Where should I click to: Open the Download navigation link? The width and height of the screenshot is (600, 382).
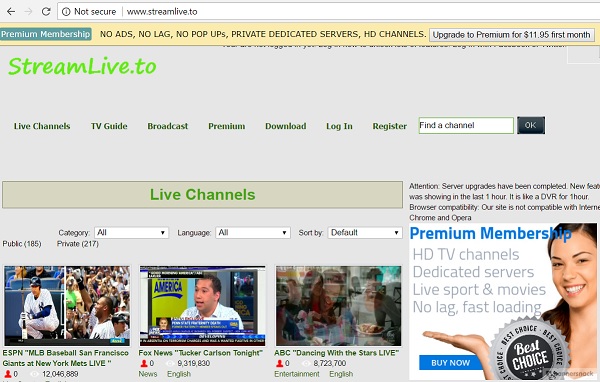click(285, 126)
